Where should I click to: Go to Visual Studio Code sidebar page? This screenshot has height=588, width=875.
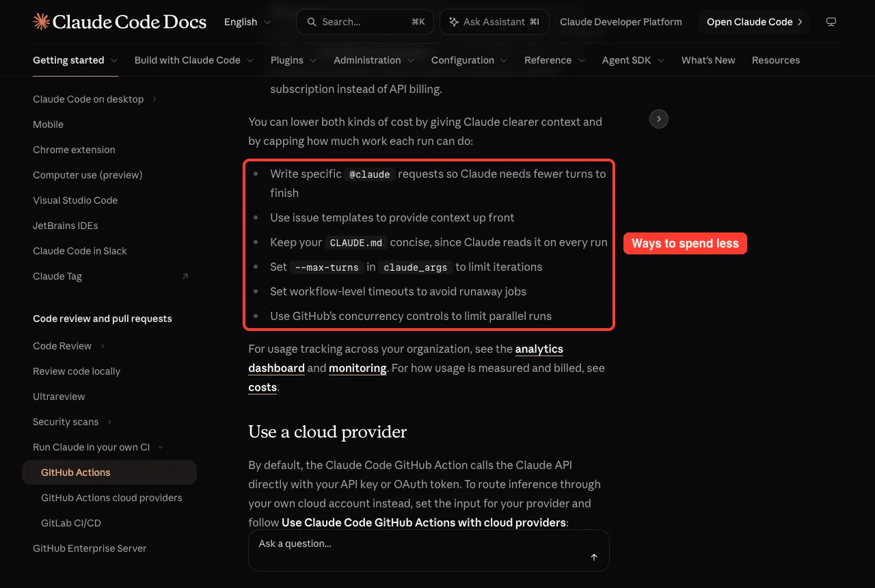click(75, 200)
